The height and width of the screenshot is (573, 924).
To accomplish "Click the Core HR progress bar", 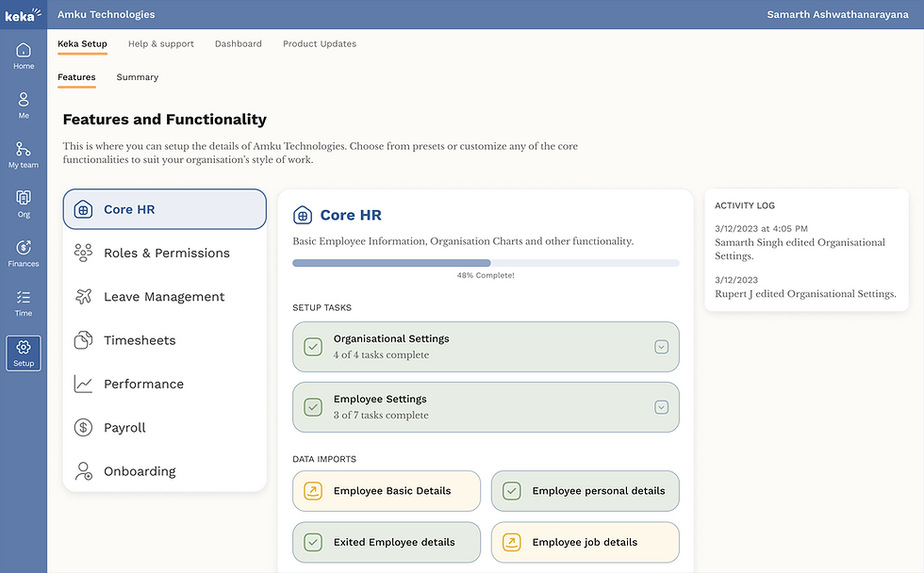I will (x=486, y=263).
